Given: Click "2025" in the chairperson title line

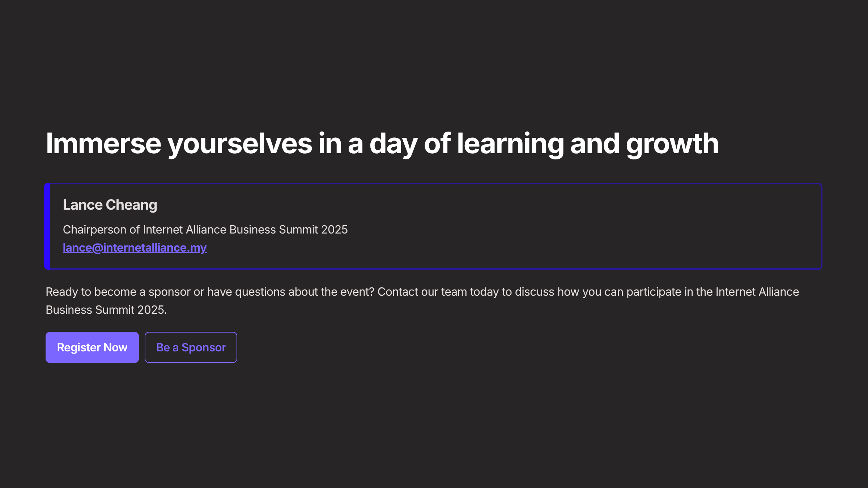Looking at the screenshot, I should click(334, 230).
